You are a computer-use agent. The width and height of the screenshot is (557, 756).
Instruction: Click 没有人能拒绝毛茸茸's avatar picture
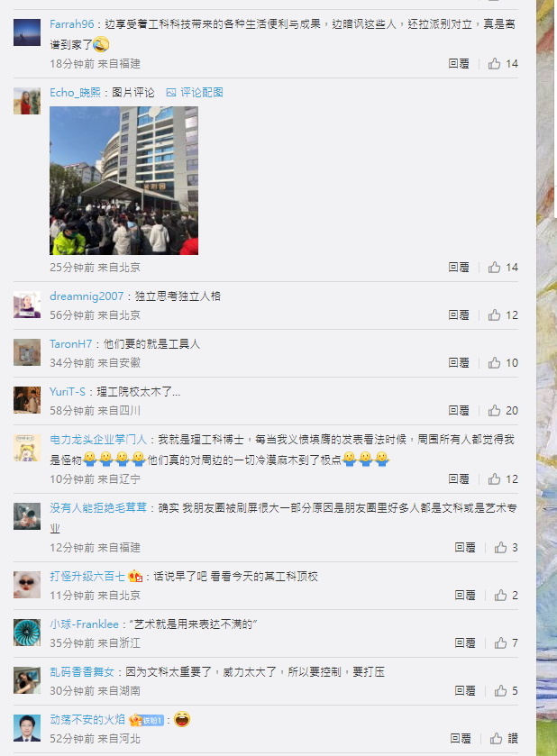pos(27,516)
